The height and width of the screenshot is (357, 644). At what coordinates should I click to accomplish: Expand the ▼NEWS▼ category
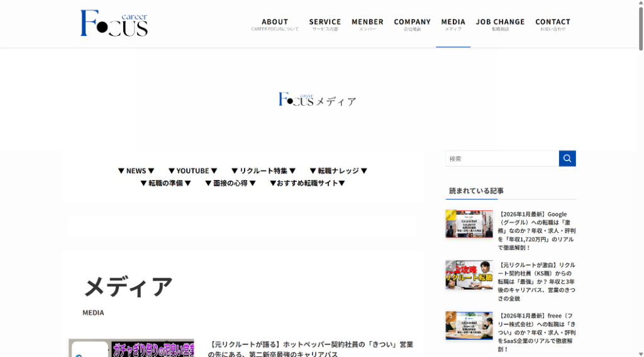136,171
